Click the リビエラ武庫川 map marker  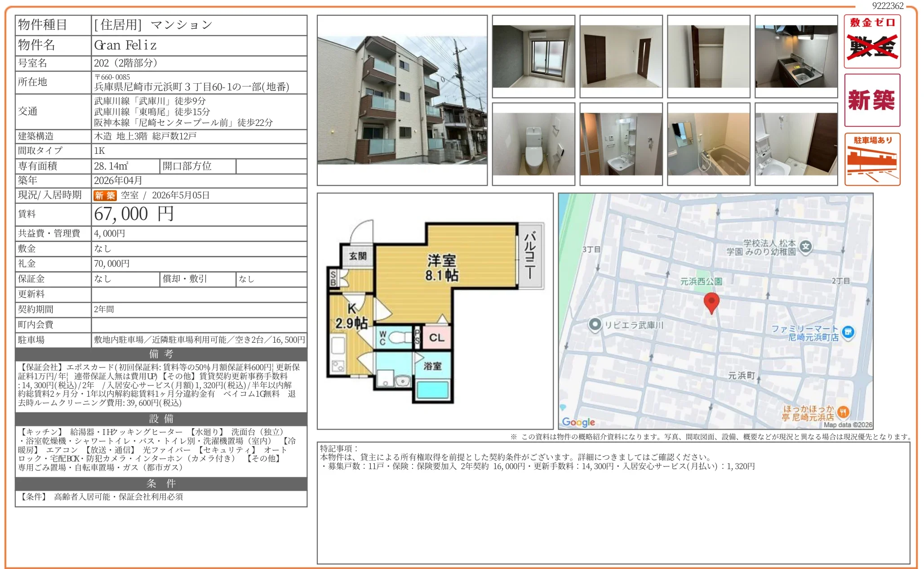[x=595, y=324]
